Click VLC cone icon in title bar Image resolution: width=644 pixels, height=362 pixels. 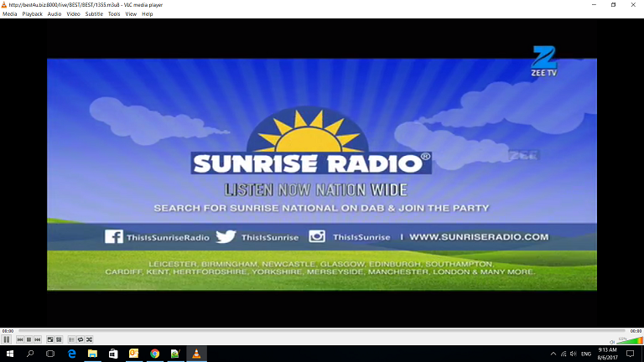point(4,5)
